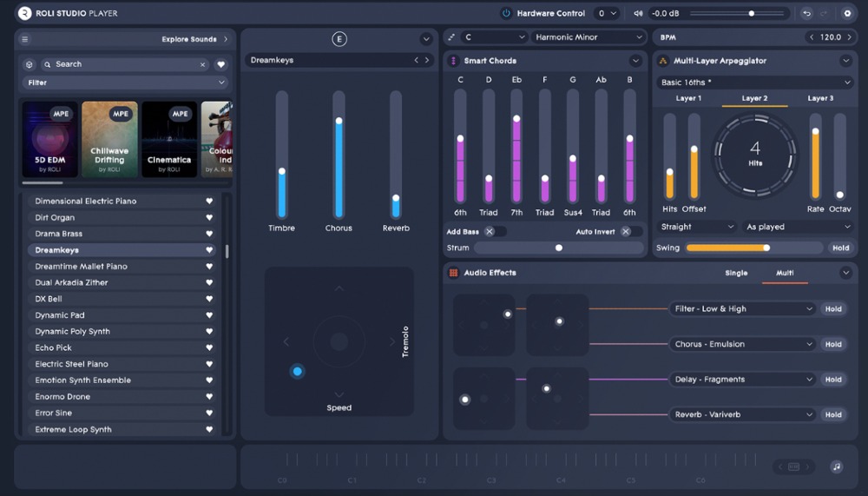Image resolution: width=868 pixels, height=496 pixels.
Task: Click the circled E macro icon
Action: click(339, 39)
